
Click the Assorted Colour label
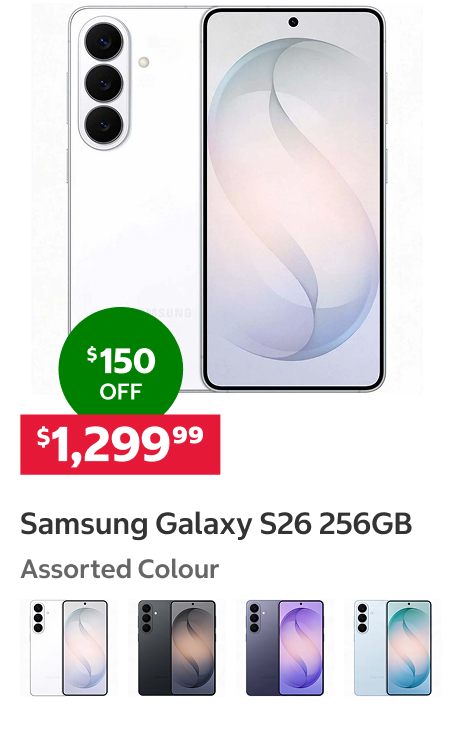(x=119, y=569)
